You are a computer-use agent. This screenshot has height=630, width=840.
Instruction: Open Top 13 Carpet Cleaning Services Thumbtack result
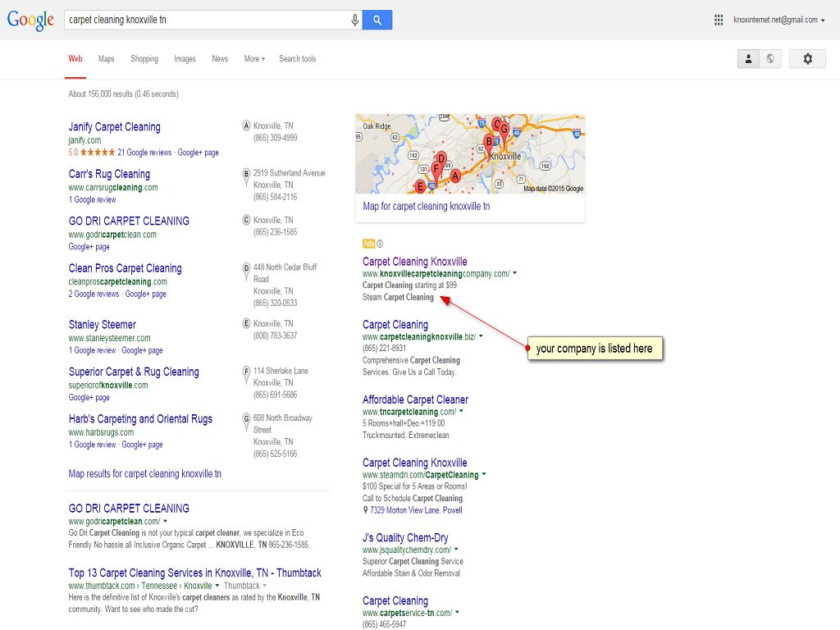coord(195,573)
